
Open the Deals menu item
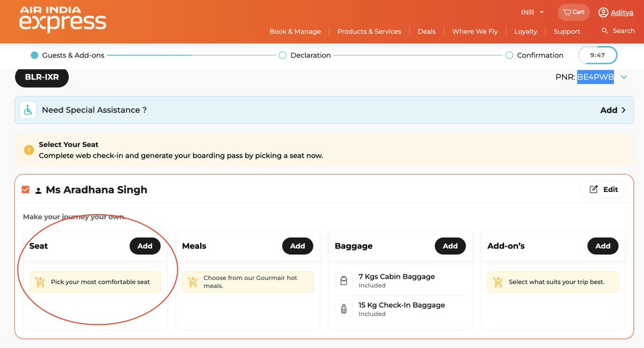[x=427, y=32]
